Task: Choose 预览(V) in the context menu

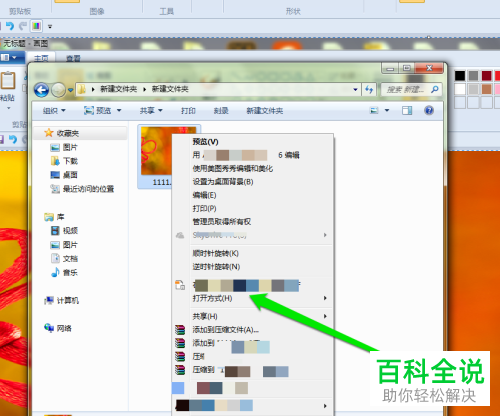Action: click(x=205, y=142)
